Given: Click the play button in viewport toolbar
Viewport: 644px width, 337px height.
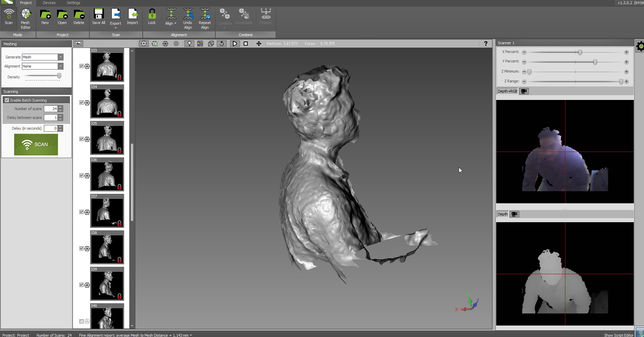Looking at the screenshot, I should click(235, 44).
